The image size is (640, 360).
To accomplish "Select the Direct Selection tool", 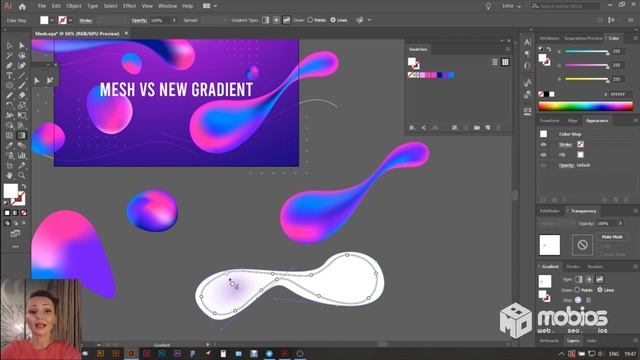I will click(22, 46).
